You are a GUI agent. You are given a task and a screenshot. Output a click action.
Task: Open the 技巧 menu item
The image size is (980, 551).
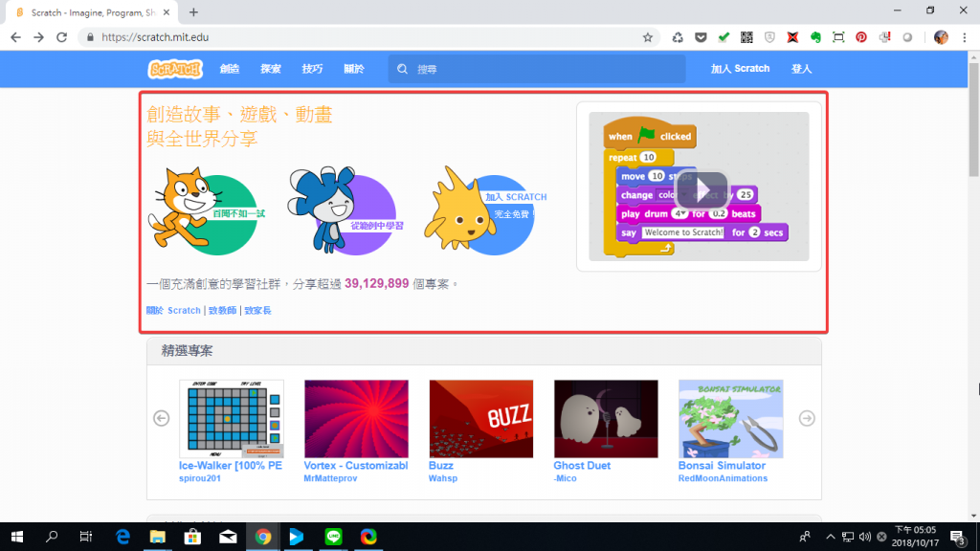(x=312, y=69)
